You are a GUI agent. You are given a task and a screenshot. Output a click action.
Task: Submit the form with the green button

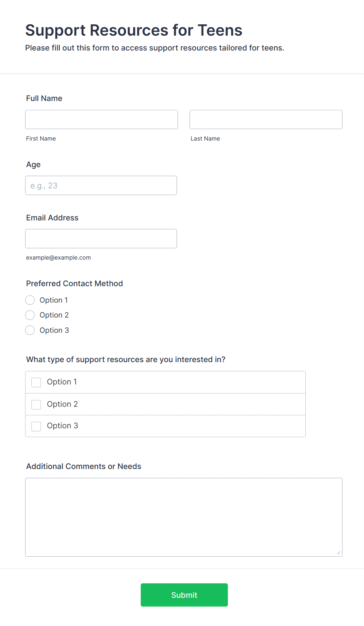click(184, 595)
